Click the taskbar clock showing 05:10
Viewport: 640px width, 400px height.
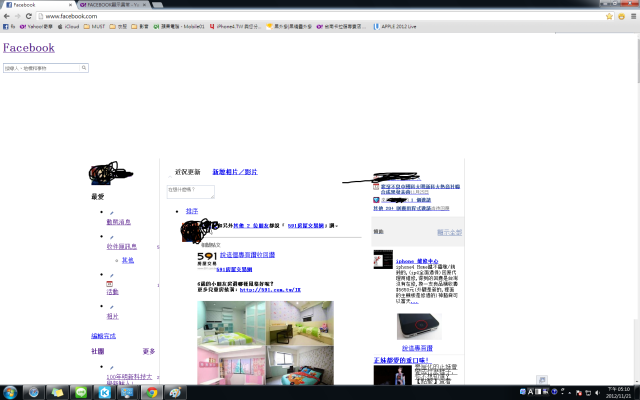618,393
